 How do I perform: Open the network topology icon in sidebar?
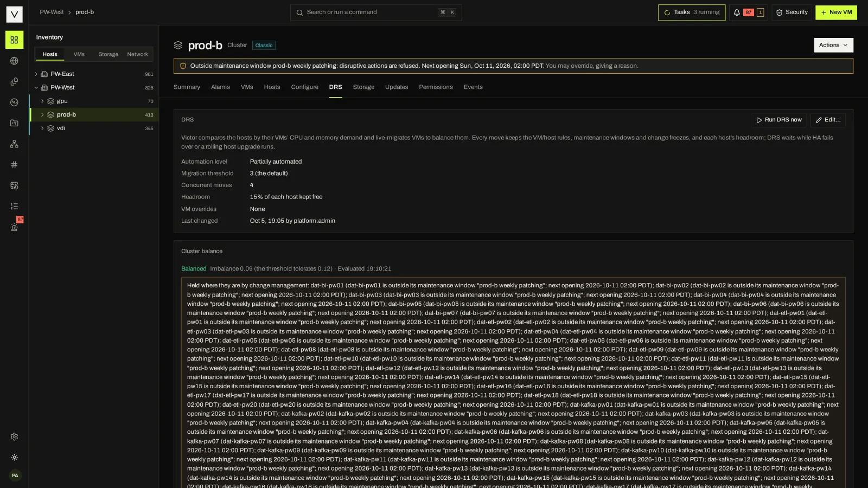14,144
